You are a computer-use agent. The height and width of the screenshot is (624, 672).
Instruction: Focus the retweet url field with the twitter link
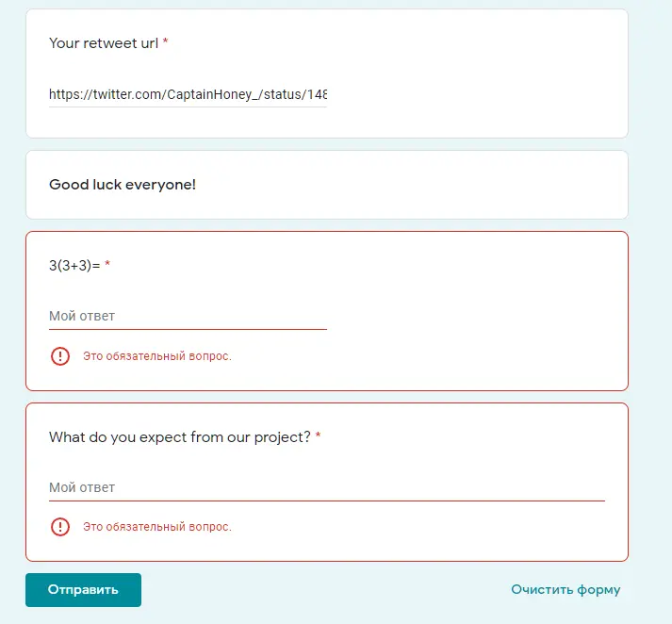coord(188,94)
